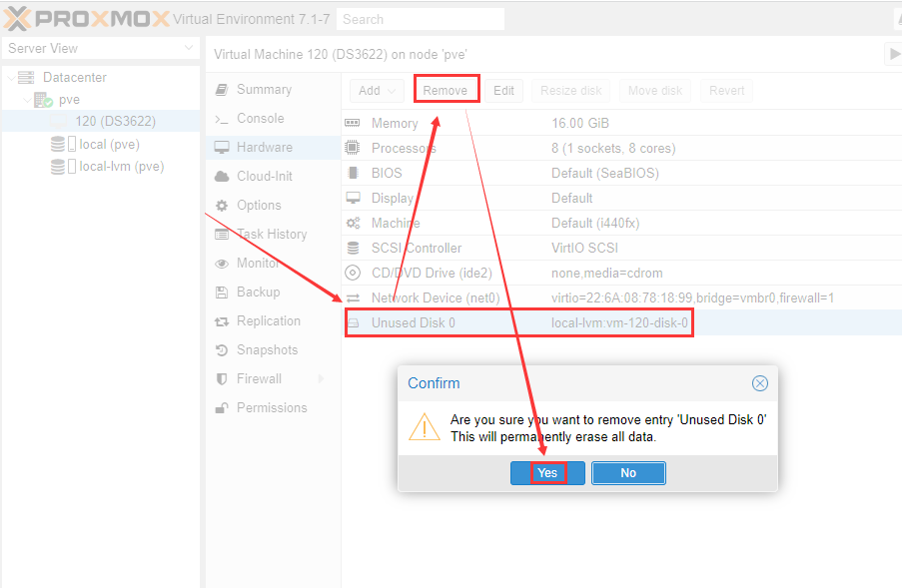Open the Summary tab

tap(274, 89)
